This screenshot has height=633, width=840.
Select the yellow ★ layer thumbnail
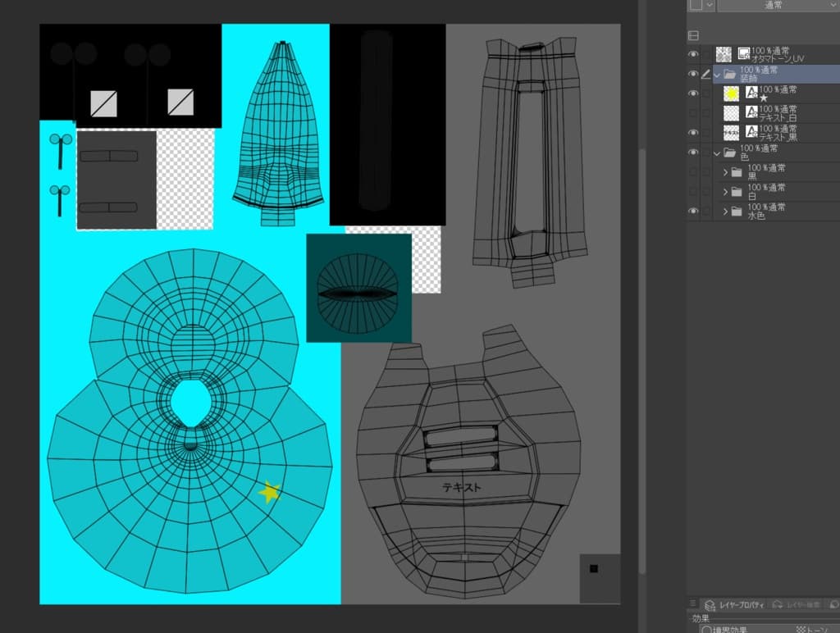click(x=731, y=93)
